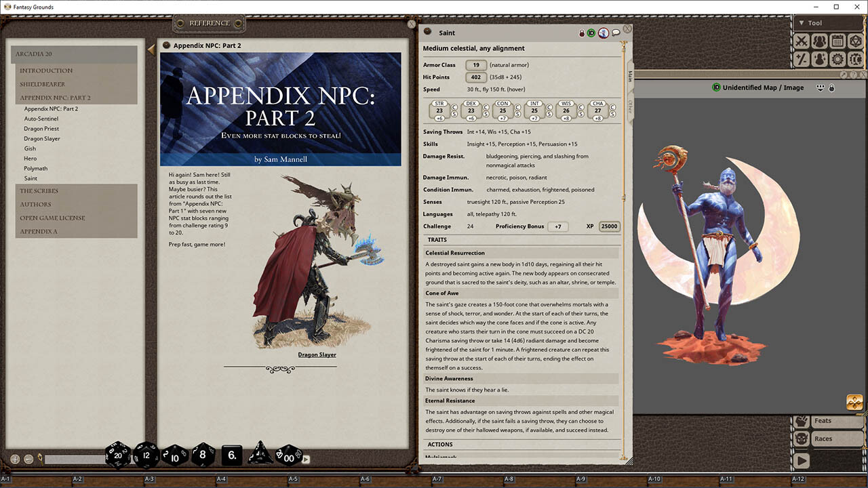The image size is (868, 488).
Task: Toggle the lock on the Unidentified Map window
Action: pos(831,88)
